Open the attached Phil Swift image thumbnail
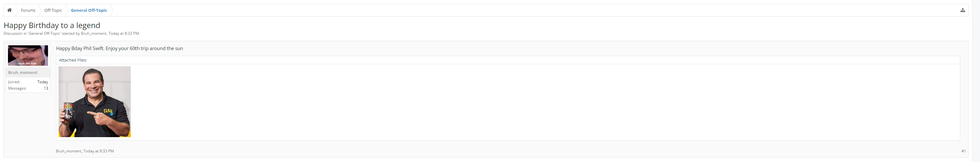 (x=94, y=102)
